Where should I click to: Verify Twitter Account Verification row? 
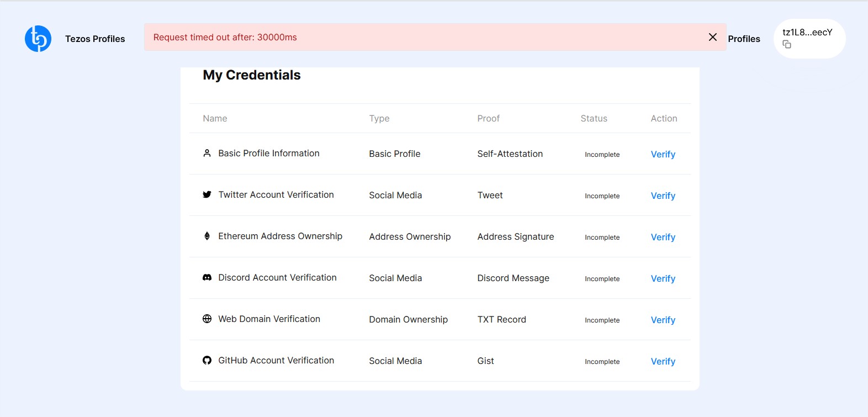click(x=663, y=196)
